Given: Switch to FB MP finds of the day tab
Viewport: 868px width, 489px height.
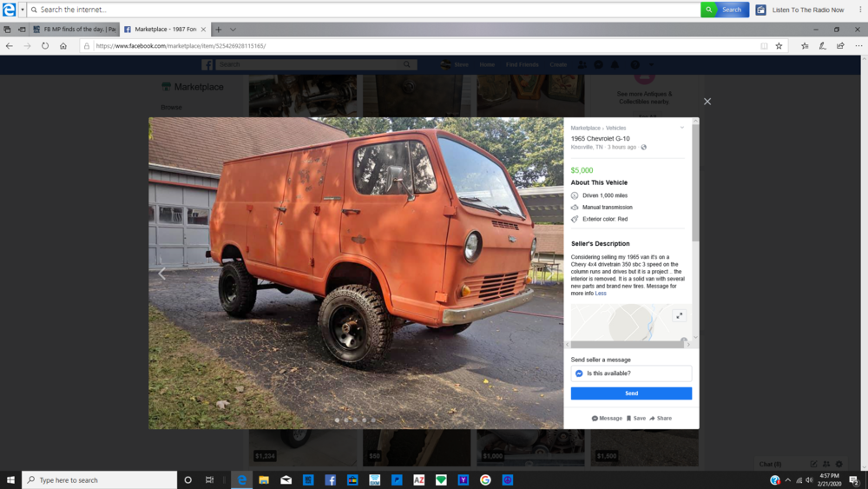Looking at the screenshot, I should [74, 30].
